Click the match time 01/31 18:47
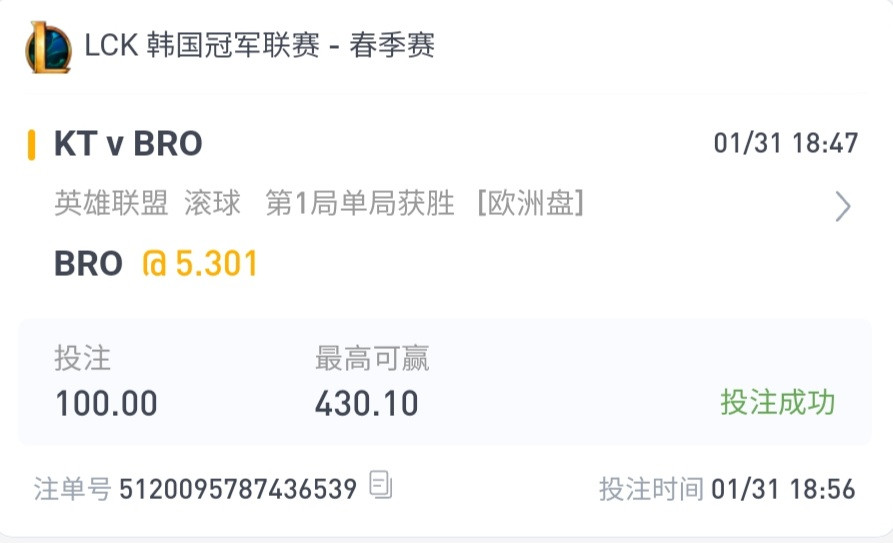This screenshot has width=893, height=543. pos(785,143)
